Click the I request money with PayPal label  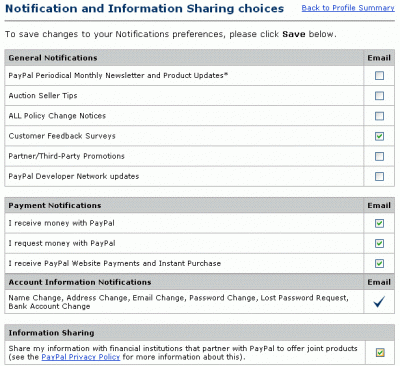pos(62,243)
